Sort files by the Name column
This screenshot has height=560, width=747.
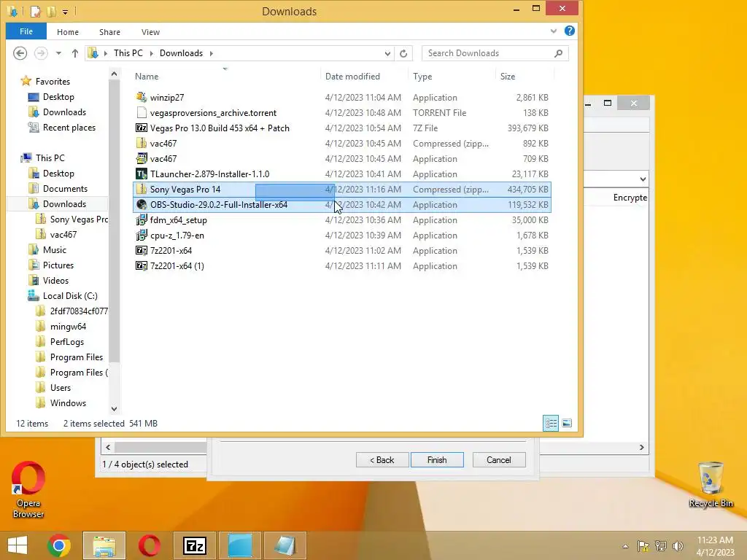[x=146, y=76]
